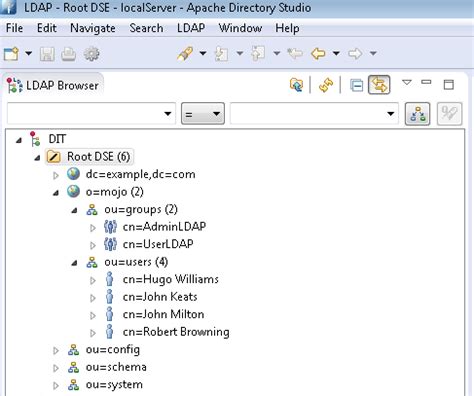The height and width of the screenshot is (396, 474).
Task: Select the ou=schema entry text
Action: (x=116, y=367)
